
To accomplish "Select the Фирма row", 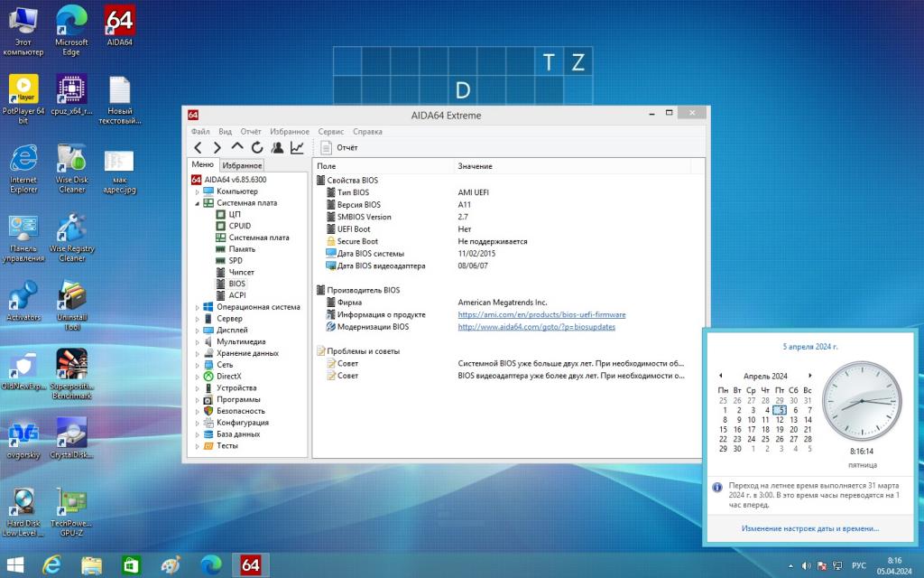I will tap(508, 303).
